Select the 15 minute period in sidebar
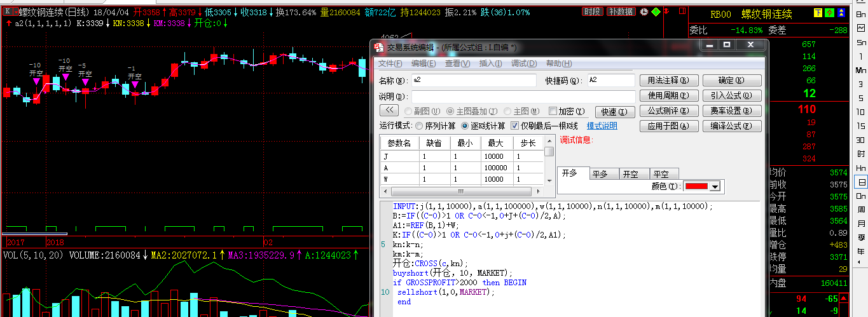Screen dimensions: 868x317 tap(861, 126)
